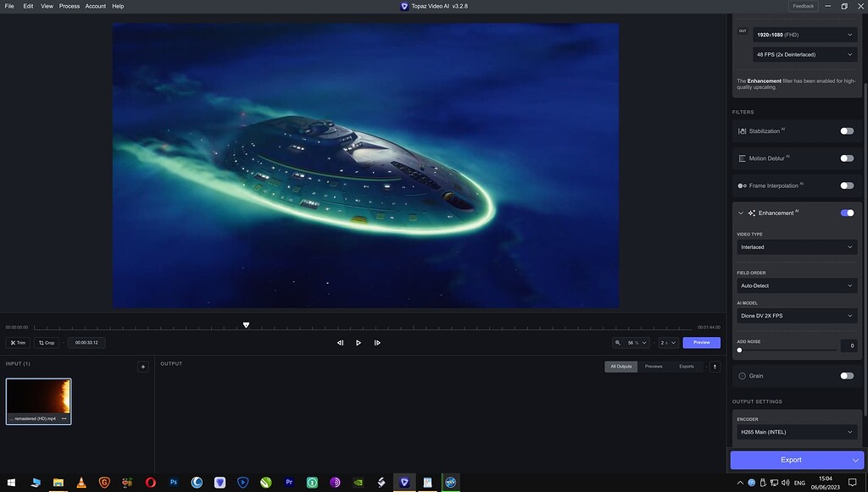Open Photoshop from the taskbar
868x492 pixels.
[173, 483]
